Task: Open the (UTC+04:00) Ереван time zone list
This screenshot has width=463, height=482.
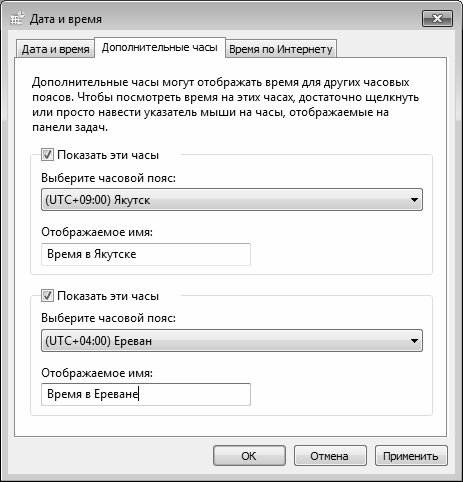Action: 232,341
